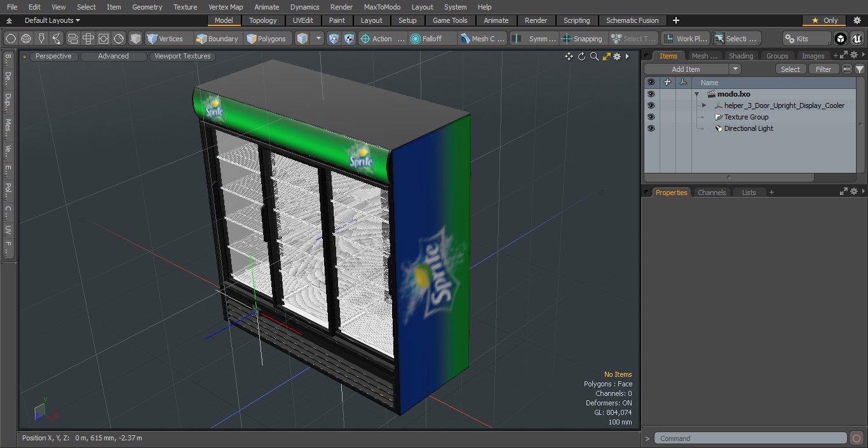Viewport: 868px width, 448px height.
Task: Open the Add Item dropdown arrow
Action: point(735,69)
